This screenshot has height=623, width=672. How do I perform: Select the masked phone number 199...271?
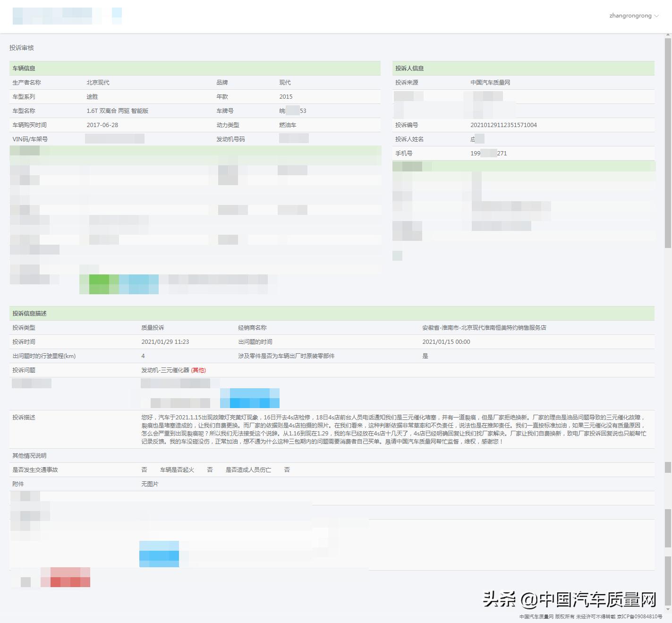coord(488,153)
